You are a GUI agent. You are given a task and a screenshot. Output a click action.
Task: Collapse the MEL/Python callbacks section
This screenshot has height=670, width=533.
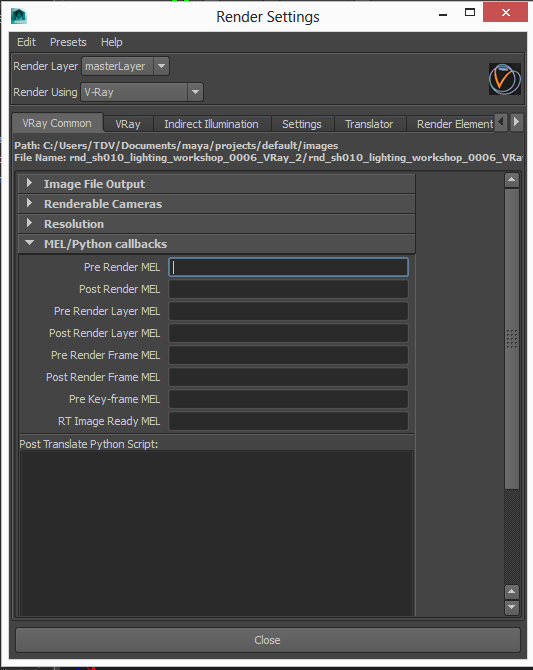point(217,244)
